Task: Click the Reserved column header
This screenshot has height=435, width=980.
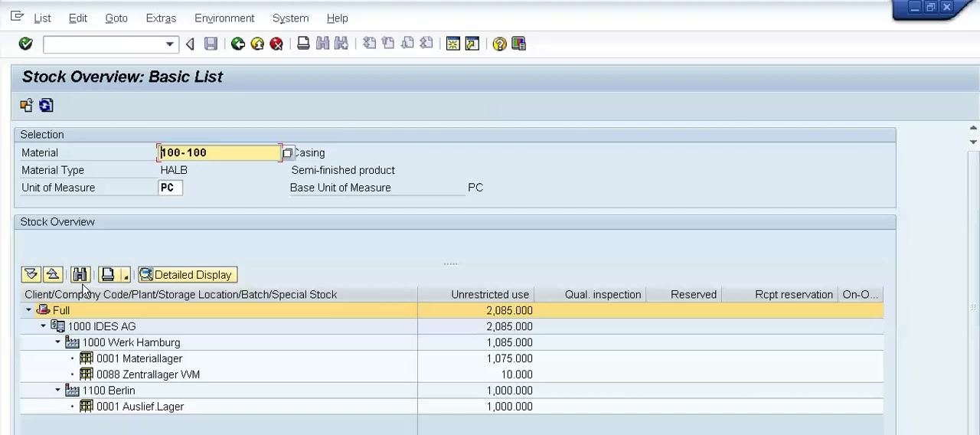Action: pyautogui.click(x=684, y=294)
